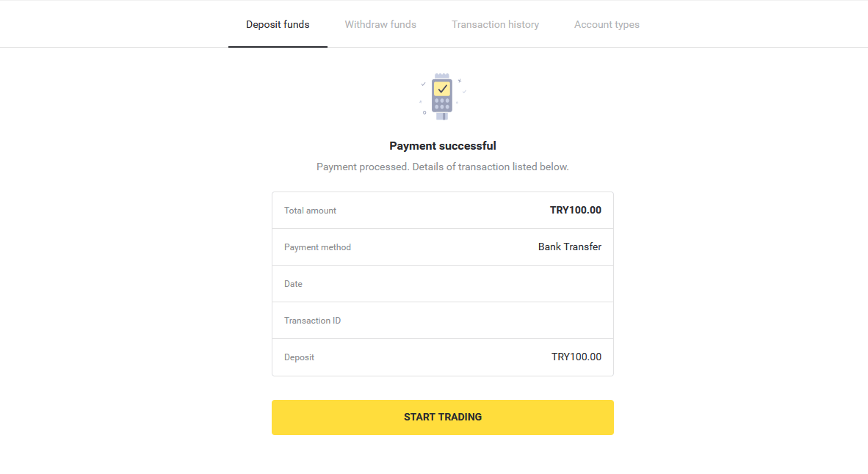Click the Date label in transaction details
Screen dimensions: 868x474
click(293, 284)
